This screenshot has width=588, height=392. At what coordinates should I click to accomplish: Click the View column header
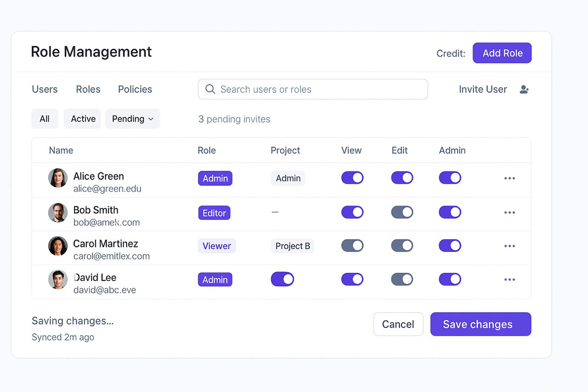[x=351, y=150]
